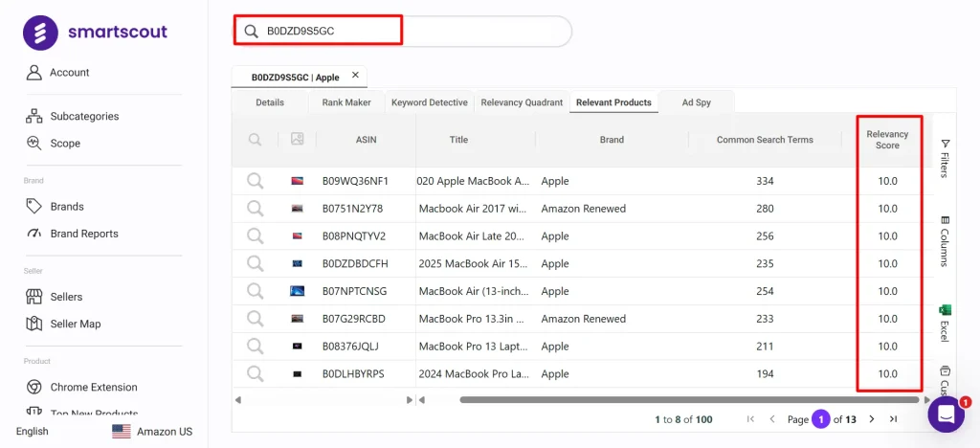Click ASIN B08PNQTYV2
Screen dimensions: 980x448
point(354,236)
